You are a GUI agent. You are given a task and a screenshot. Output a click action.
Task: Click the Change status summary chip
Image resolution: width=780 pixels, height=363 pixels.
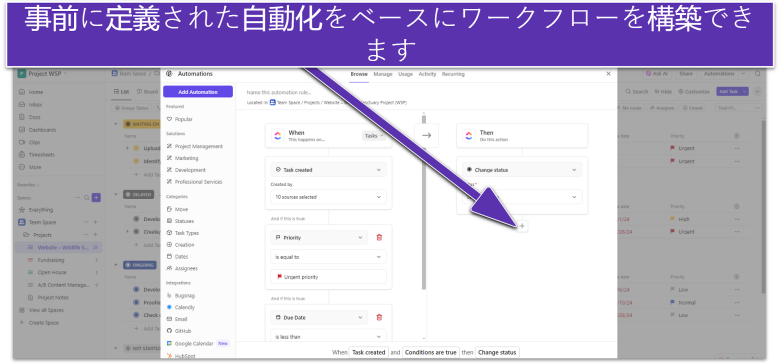click(x=497, y=352)
